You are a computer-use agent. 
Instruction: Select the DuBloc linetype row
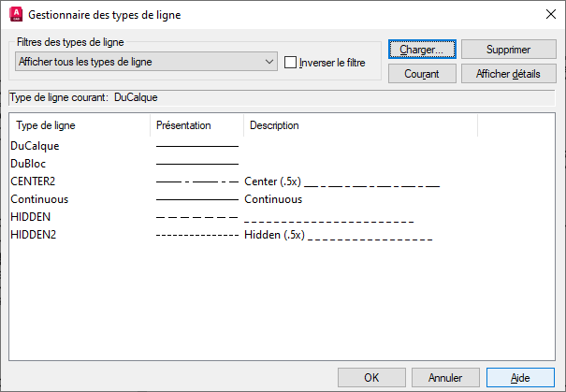[28, 164]
